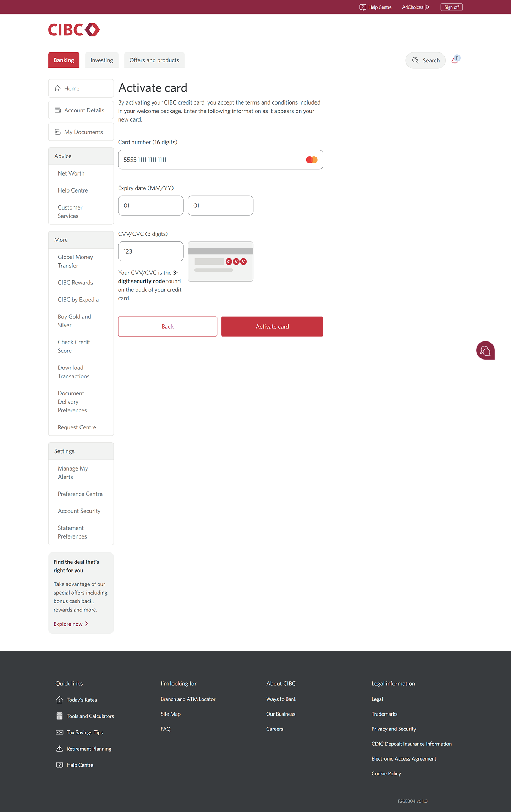Open the Legal footer link
Image resolution: width=511 pixels, height=812 pixels.
(x=377, y=699)
